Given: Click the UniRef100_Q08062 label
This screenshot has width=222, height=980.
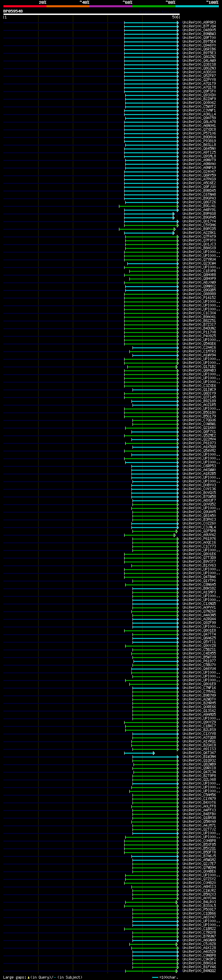Looking at the screenshot, I should click(x=199, y=103).
